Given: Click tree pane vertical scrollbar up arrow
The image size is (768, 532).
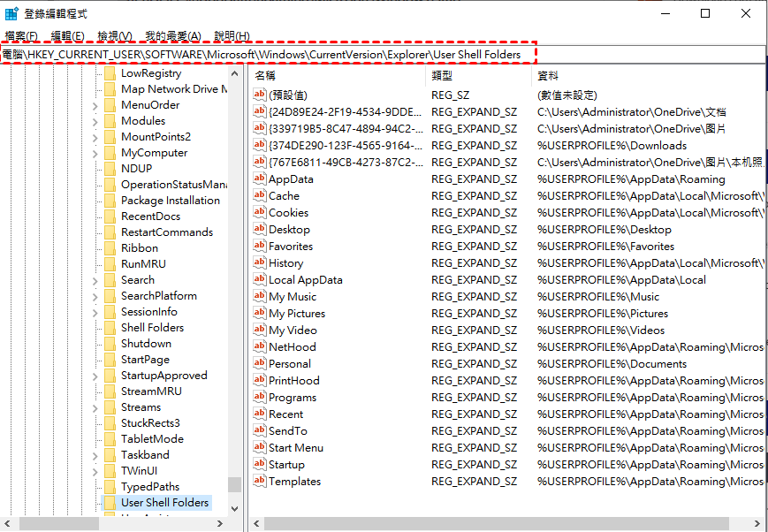Looking at the screenshot, I should (x=234, y=74).
